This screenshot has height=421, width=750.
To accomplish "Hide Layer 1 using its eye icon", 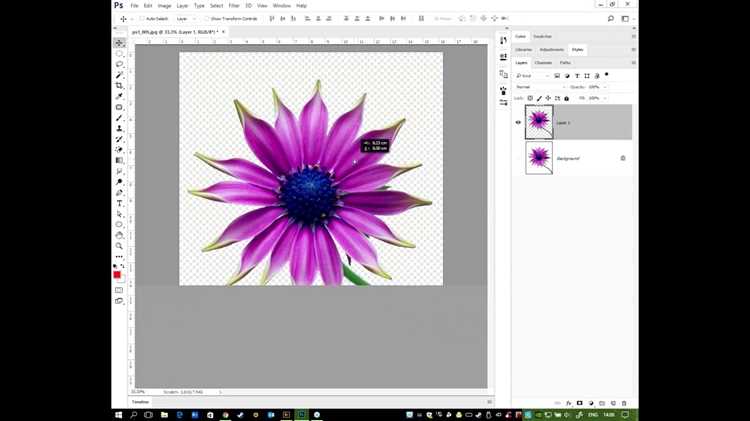I will tap(518, 122).
